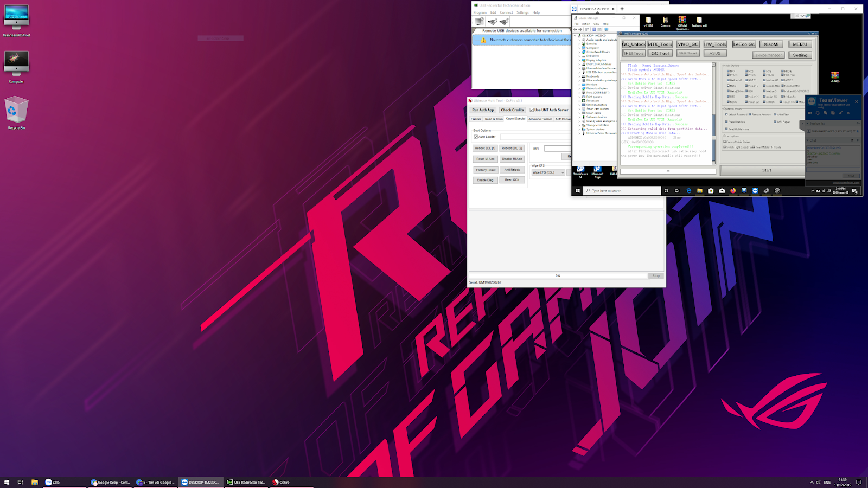Switch to the Advance Flasher tab
This screenshot has width=868, height=488.
(x=540, y=119)
